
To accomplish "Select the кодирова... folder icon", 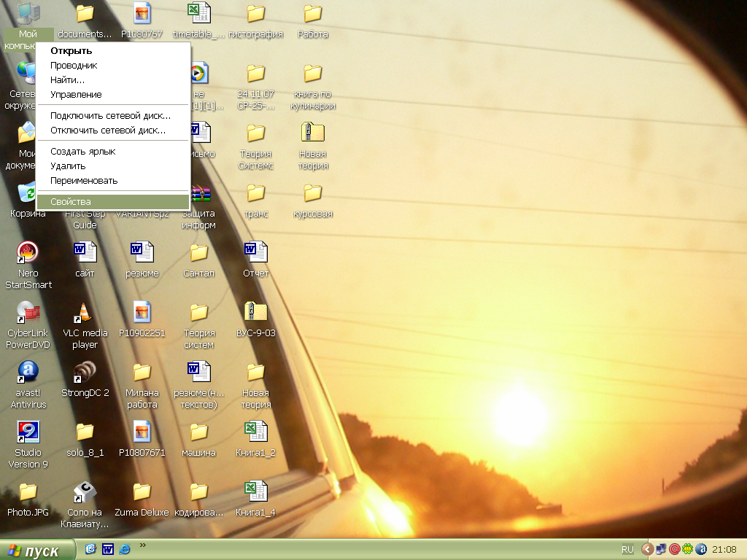I will [198, 492].
